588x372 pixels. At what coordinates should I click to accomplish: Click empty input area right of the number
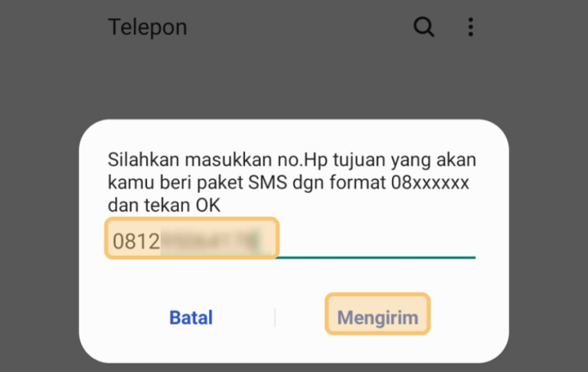(x=377, y=240)
